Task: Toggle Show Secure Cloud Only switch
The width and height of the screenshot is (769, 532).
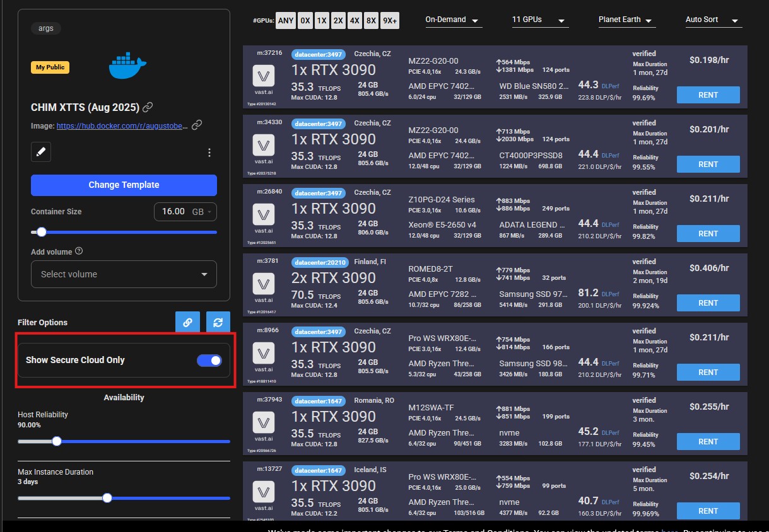Action: click(x=209, y=360)
